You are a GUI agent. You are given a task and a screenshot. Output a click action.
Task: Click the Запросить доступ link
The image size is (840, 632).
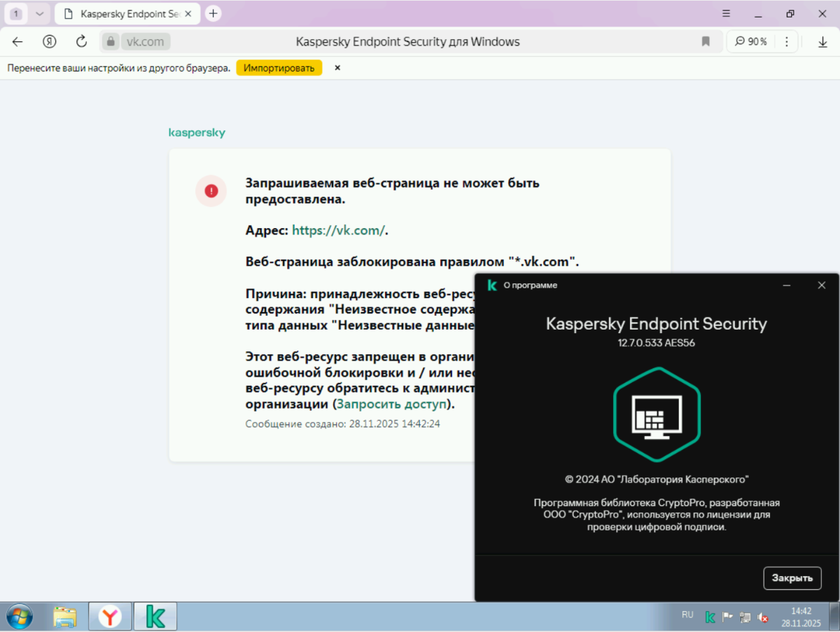point(391,404)
